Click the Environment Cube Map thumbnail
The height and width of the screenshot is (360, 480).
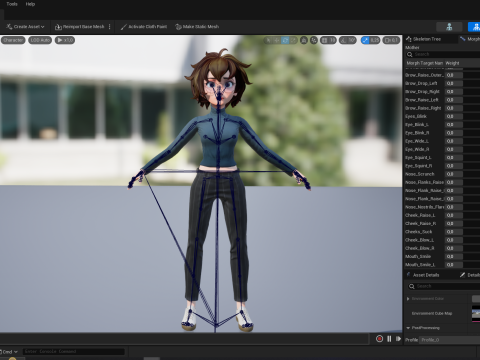pos(476,314)
